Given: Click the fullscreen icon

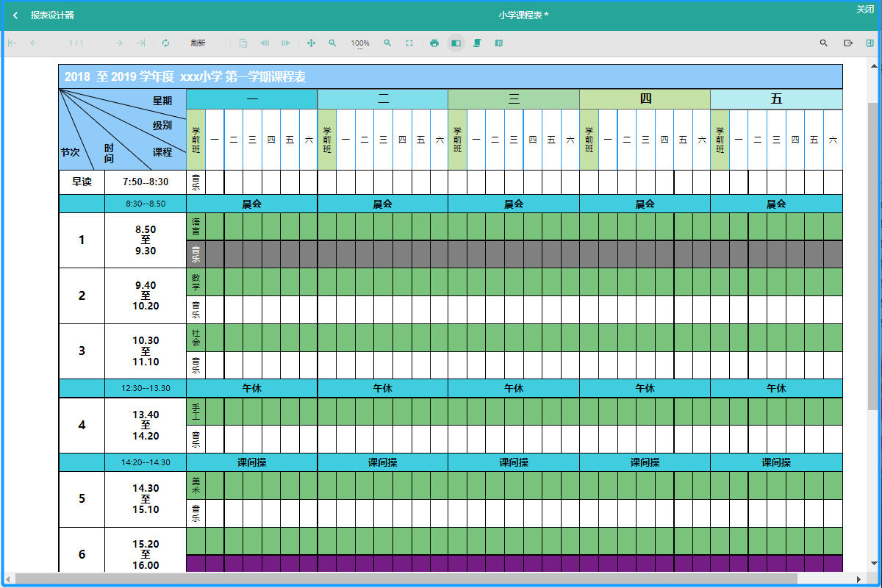Looking at the screenshot, I should (409, 43).
